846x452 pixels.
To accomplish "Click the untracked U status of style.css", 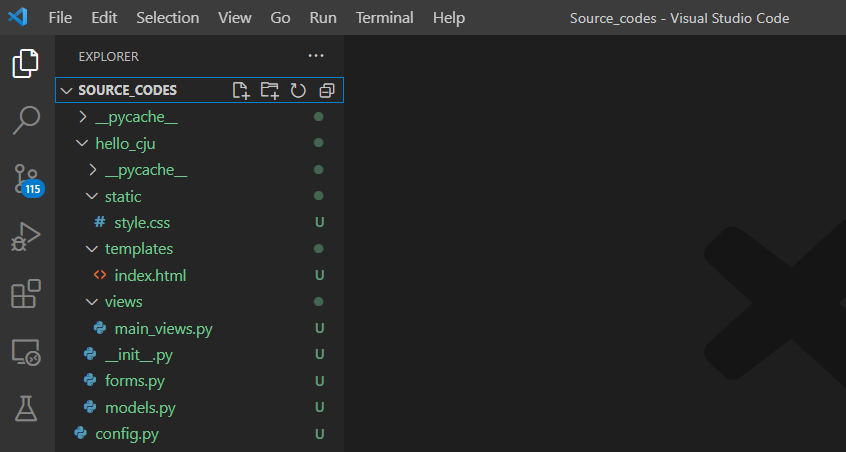I will pyautogui.click(x=319, y=222).
